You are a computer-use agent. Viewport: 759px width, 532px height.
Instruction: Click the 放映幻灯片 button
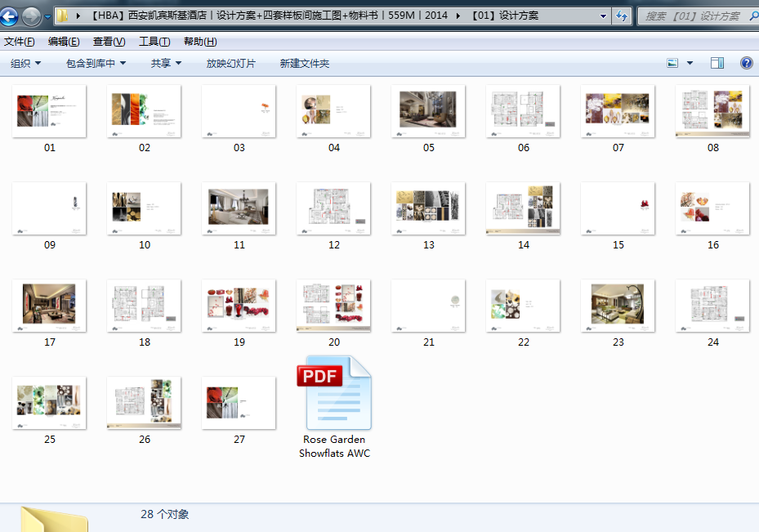click(231, 64)
